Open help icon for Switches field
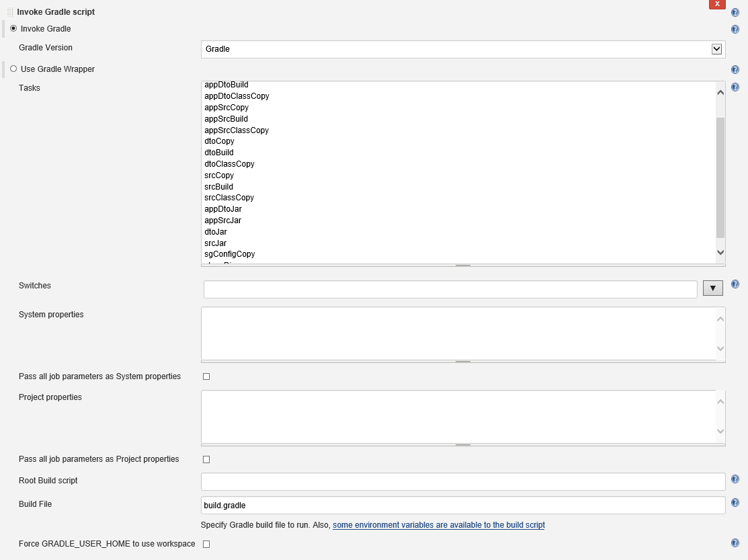 [735, 284]
